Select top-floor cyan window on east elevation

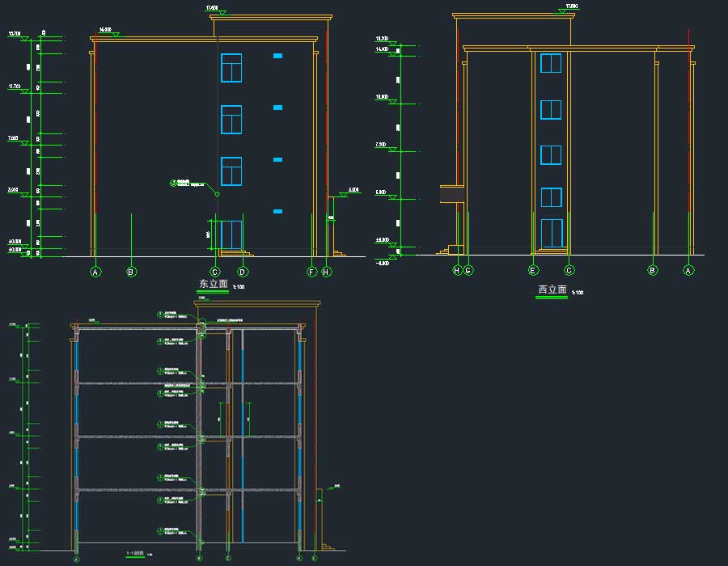tap(231, 68)
